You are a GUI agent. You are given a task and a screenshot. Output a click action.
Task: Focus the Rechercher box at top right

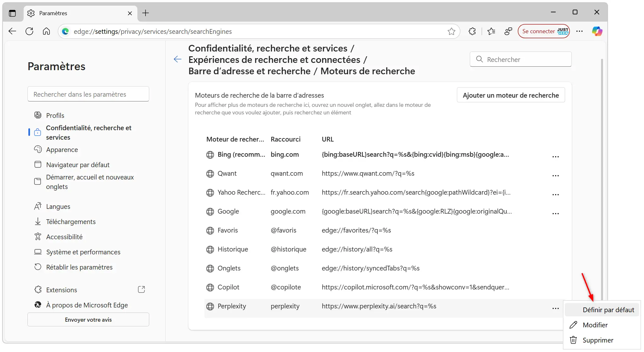click(x=521, y=59)
